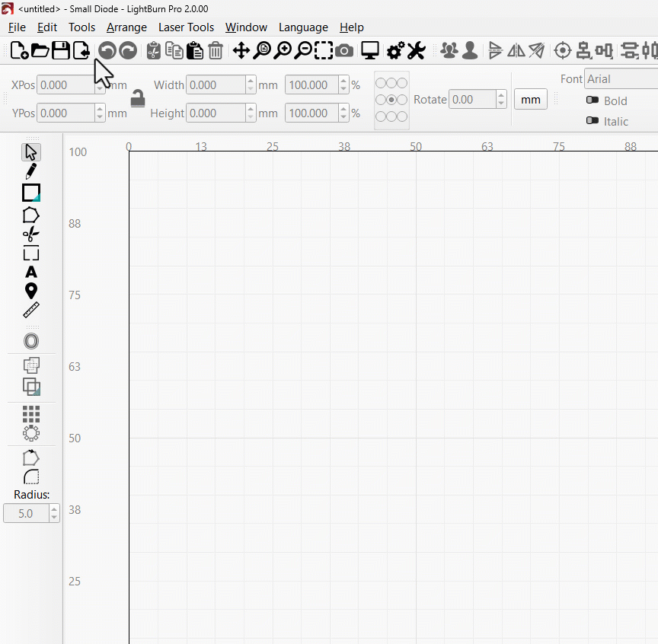The width and height of the screenshot is (658, 644).
Task: Select the center anchor point radio
Action: coord(391,100)
